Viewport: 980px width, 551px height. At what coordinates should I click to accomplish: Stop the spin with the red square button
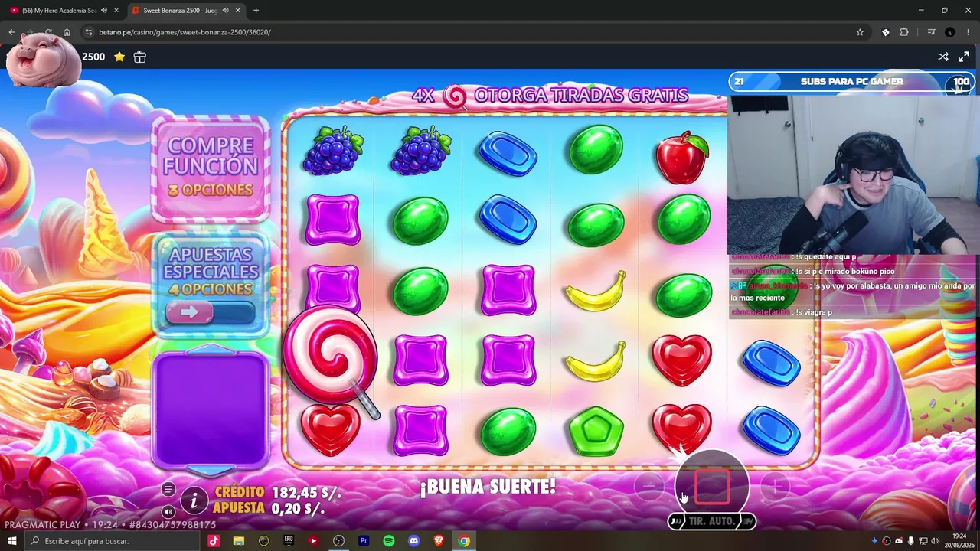click(x=712, y=487)
